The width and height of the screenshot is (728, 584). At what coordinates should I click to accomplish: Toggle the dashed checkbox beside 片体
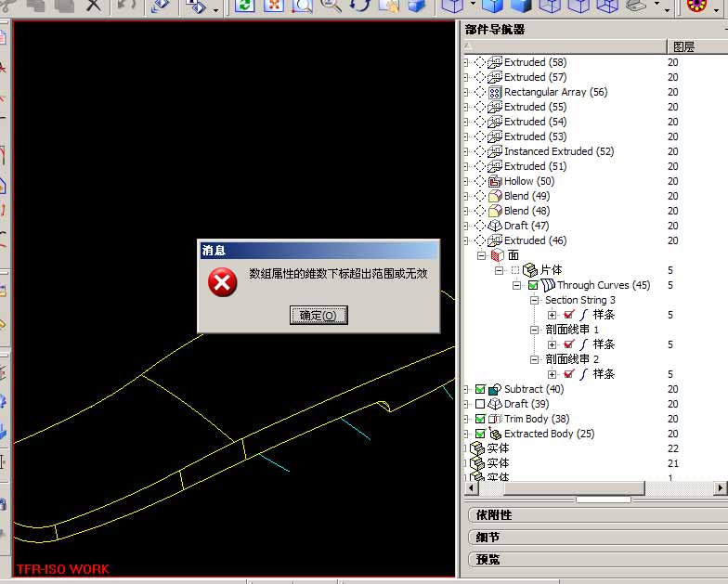point(514,270)
